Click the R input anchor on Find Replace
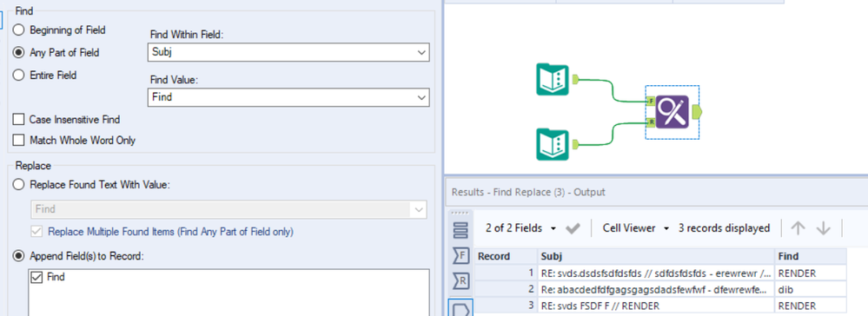The image size is (868, 316). [651, 122]
